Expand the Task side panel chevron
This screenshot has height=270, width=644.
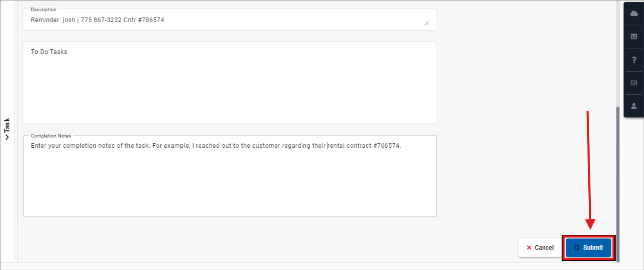7,137
